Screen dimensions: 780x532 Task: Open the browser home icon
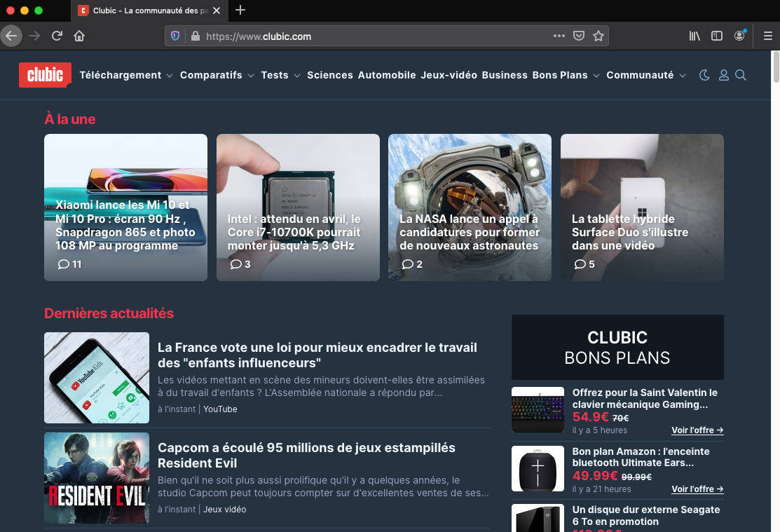pos(79,36)
